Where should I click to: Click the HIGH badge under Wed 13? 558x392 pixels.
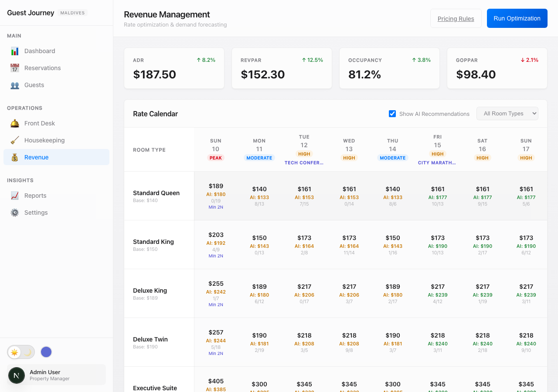click(x=349, y=158)
